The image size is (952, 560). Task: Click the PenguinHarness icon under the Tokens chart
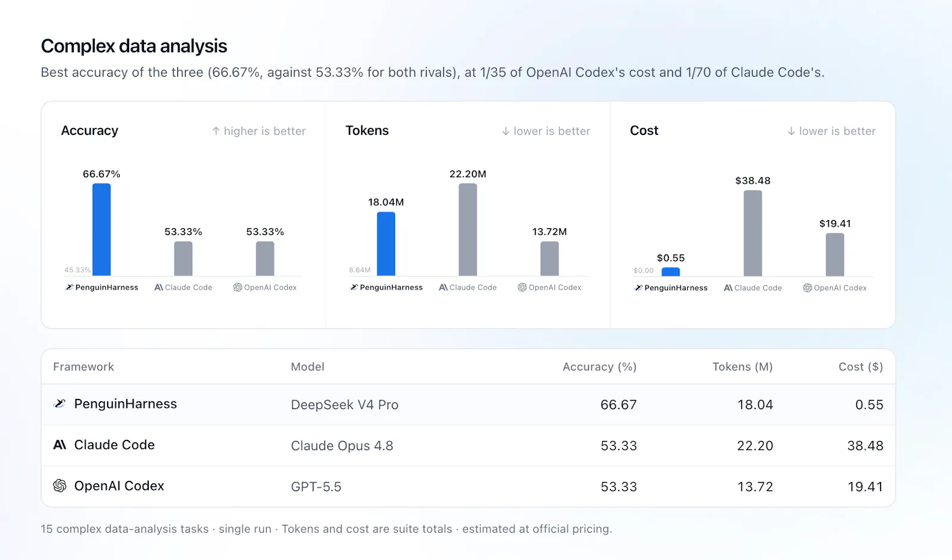(354, 287)
